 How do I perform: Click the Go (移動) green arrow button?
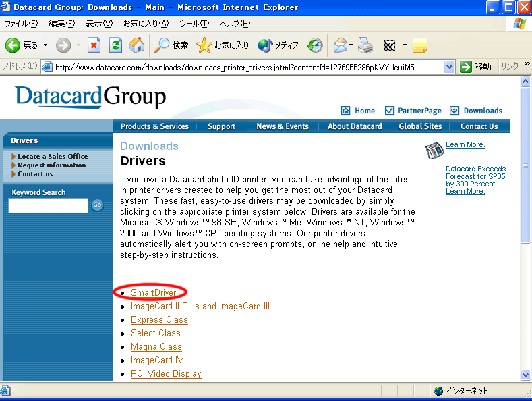(465, 67)
